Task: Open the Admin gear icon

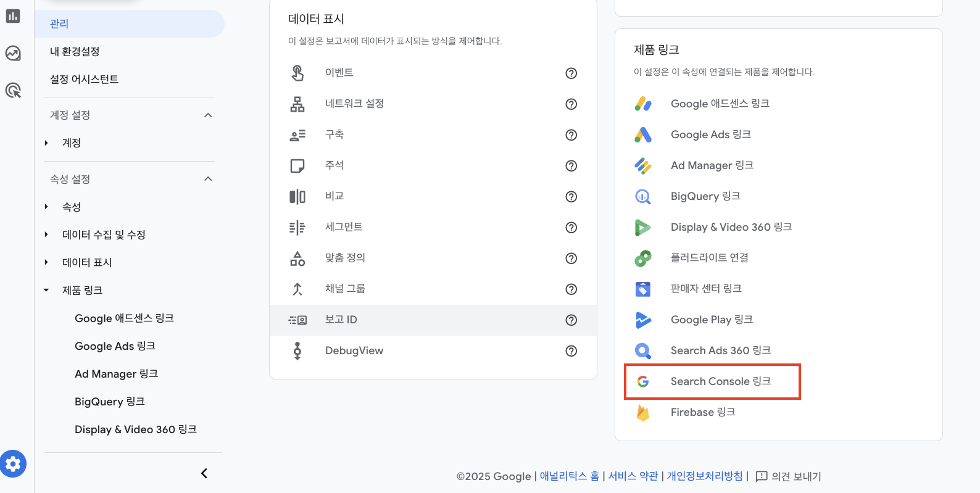Action: (13, 464)
